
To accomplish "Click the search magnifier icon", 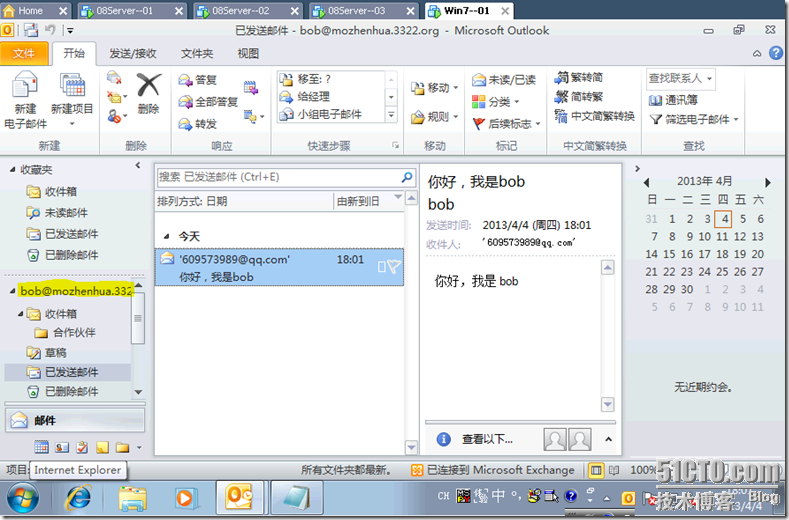I will (407, 177).
